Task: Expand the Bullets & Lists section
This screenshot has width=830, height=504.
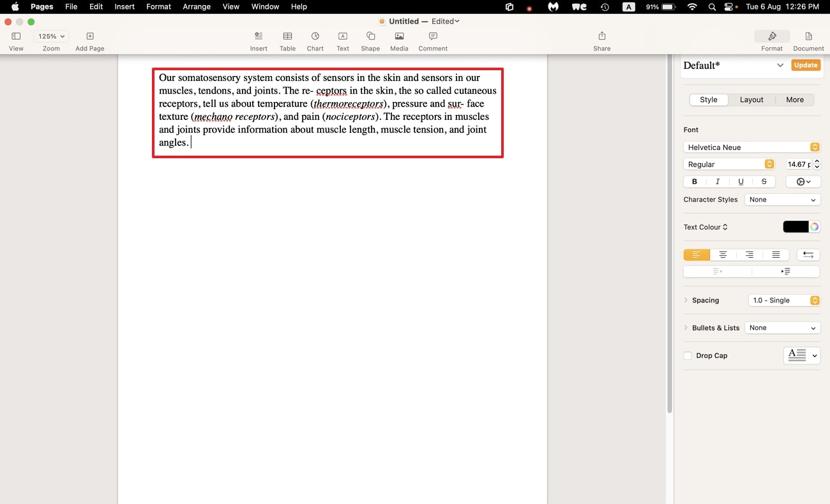Action: click(686, 328)
